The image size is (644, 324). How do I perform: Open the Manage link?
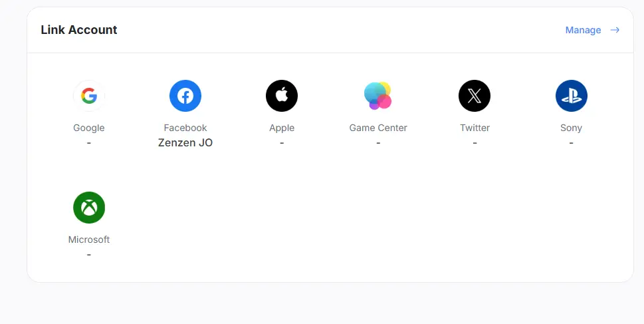point(583,30)
